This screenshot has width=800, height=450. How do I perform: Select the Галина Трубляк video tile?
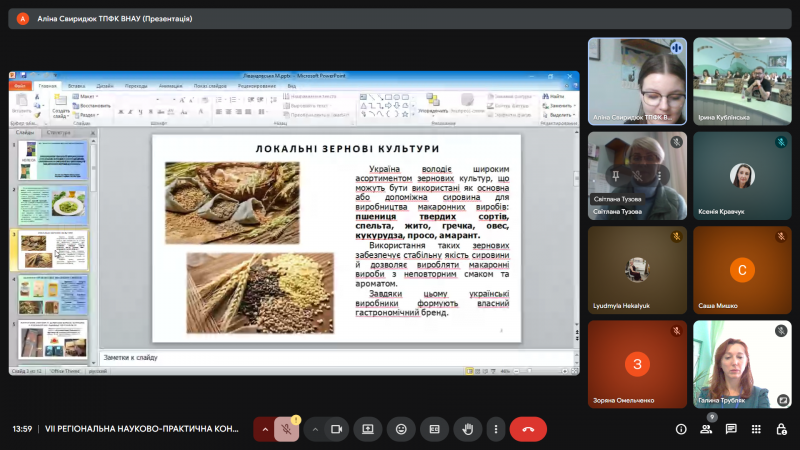(742, 364)
